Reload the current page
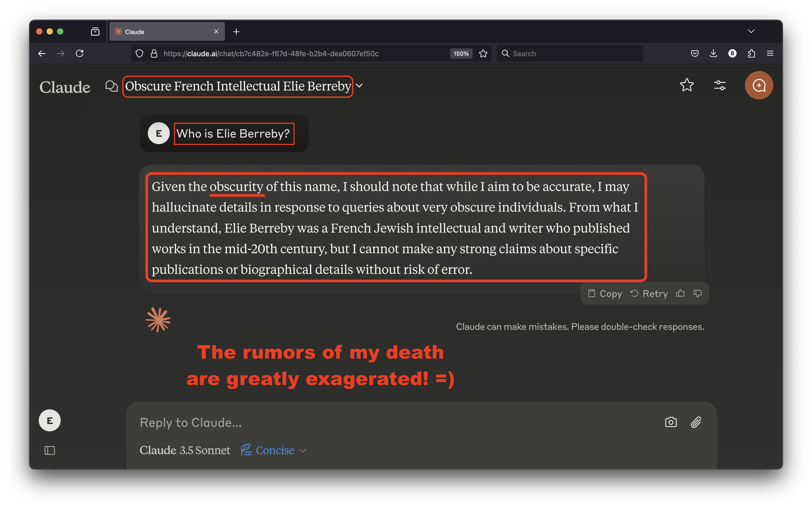 tap(80, 53)
